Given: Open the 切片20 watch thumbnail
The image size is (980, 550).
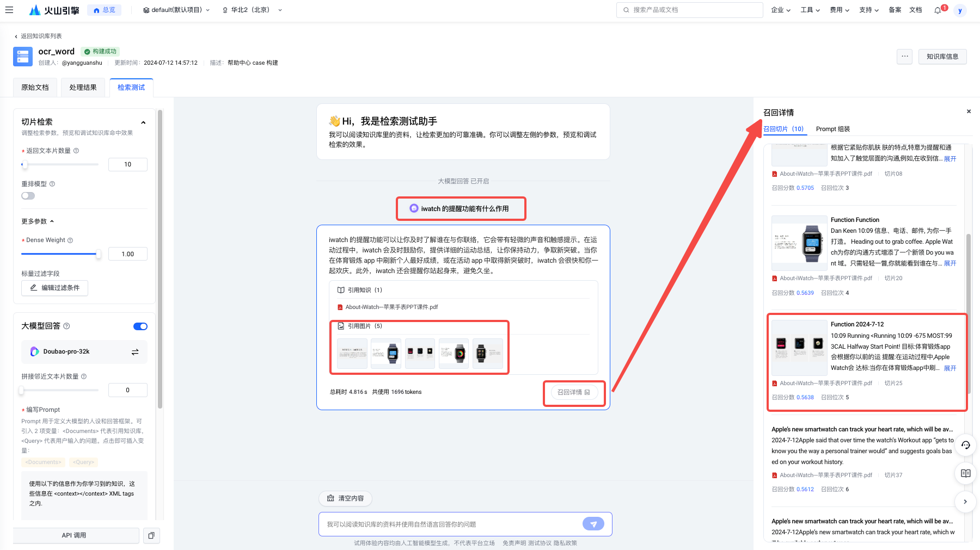Looking at the screenshot, I should 799,243.
